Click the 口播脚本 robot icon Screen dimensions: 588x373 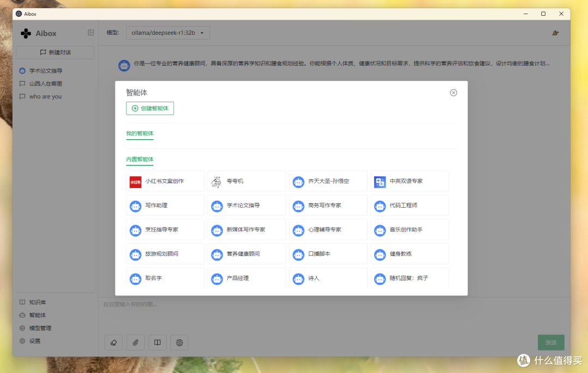tap(298, 254)
